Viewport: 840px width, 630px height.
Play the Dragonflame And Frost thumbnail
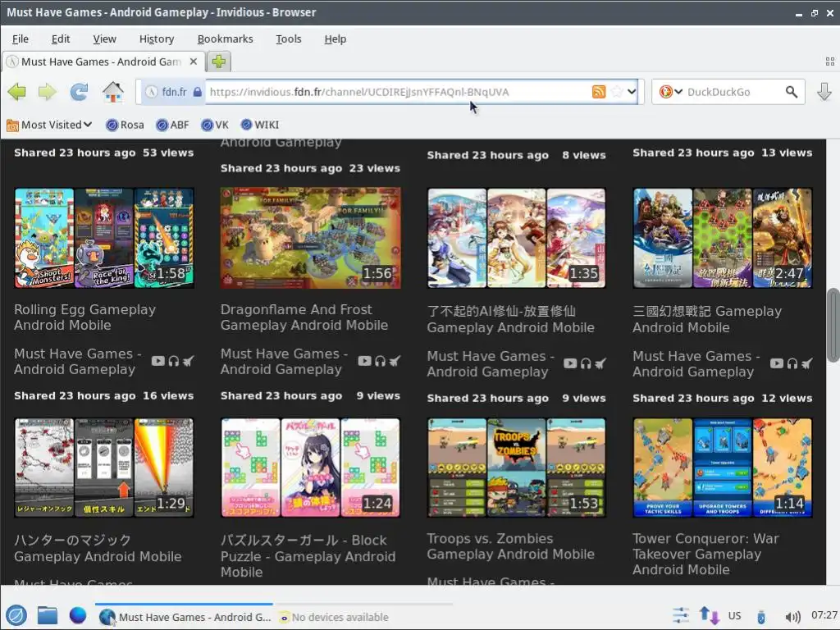[x=311, y=238]
